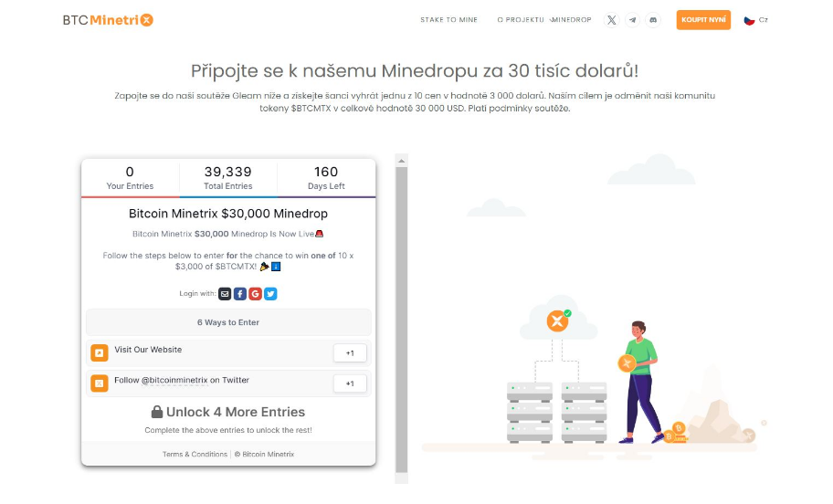This screenshot has width=833, height=504.
Task: Select Follow @bitcoinminetrix on Twitter entry
Action: click(x=228, y=383)
